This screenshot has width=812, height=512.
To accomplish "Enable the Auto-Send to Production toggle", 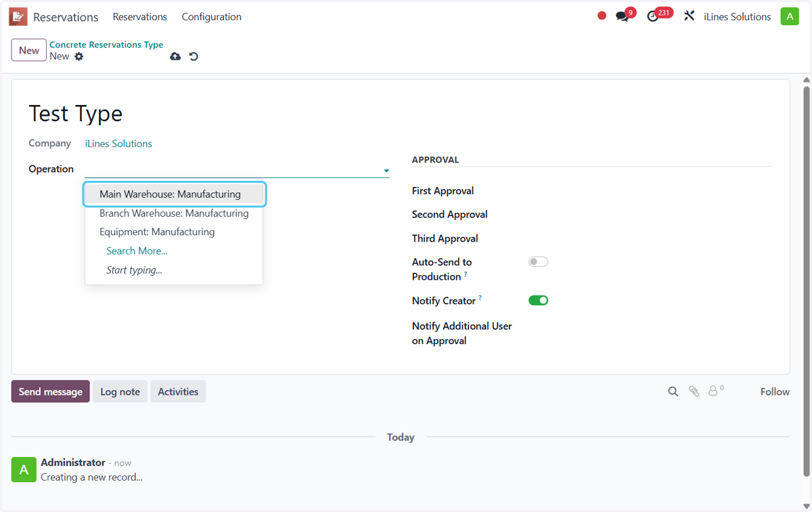I will (538, 261).
